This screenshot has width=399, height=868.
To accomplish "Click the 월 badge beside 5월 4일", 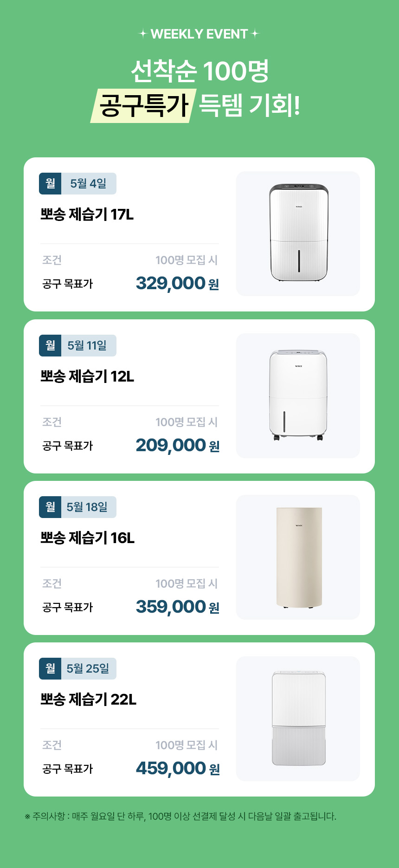I will click(x=50, y=184).
